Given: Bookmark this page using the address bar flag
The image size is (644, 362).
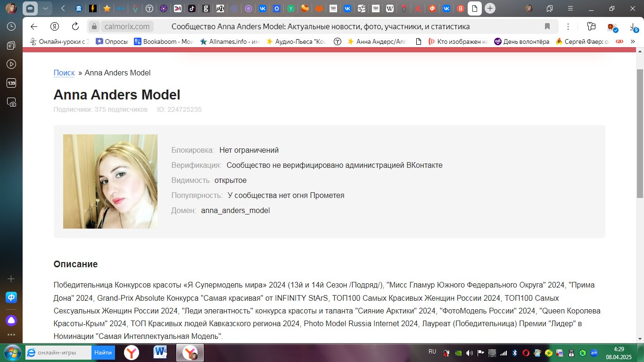Looking at the screenshot, I should pos(547,26).
